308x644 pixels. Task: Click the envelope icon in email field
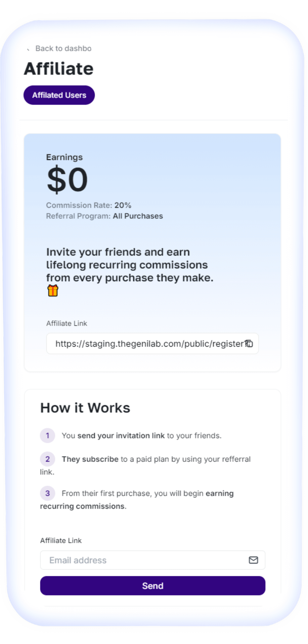[x=253, y=560]
